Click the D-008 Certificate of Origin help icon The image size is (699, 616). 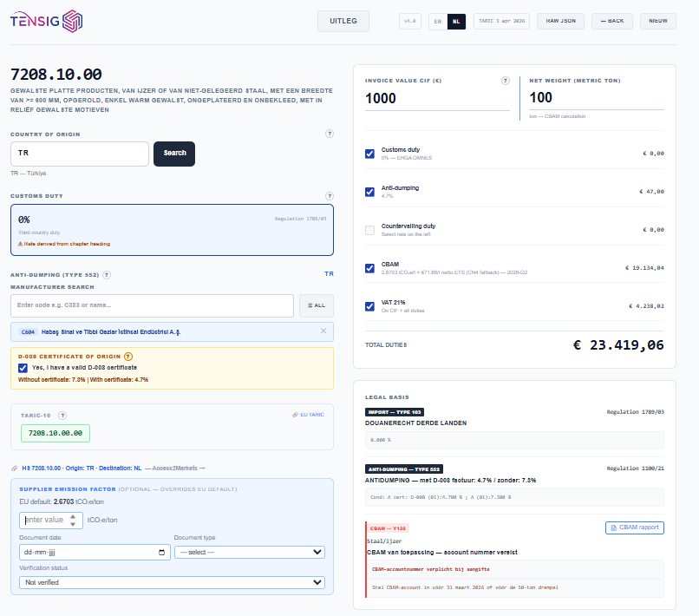click(127, 356)
